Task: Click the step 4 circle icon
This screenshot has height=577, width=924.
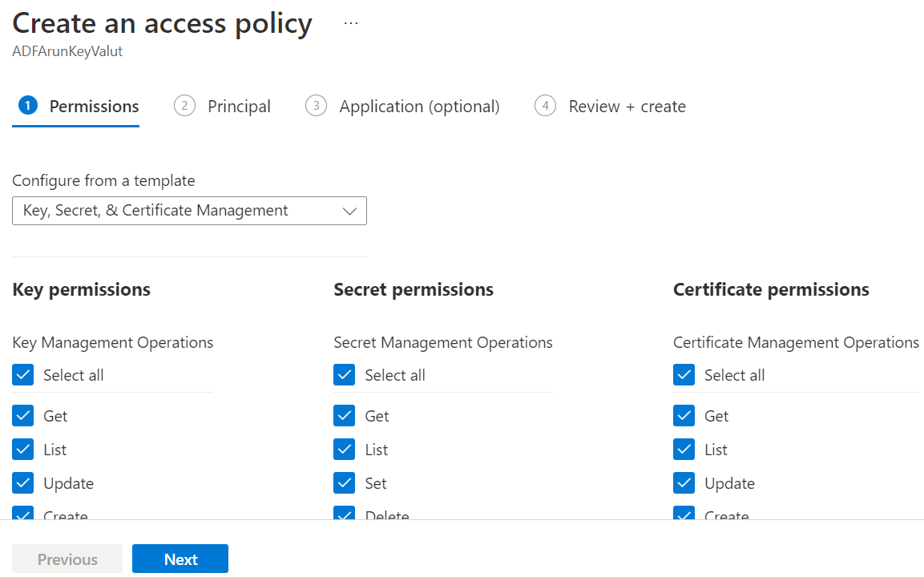Action: click(x=545, y=106)
